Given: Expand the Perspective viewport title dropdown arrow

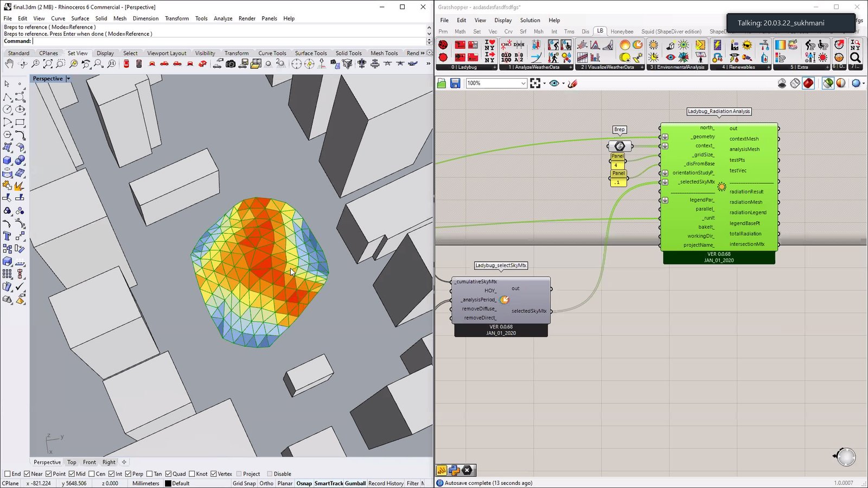Looking at the screenshot, I should pos(68,79).
